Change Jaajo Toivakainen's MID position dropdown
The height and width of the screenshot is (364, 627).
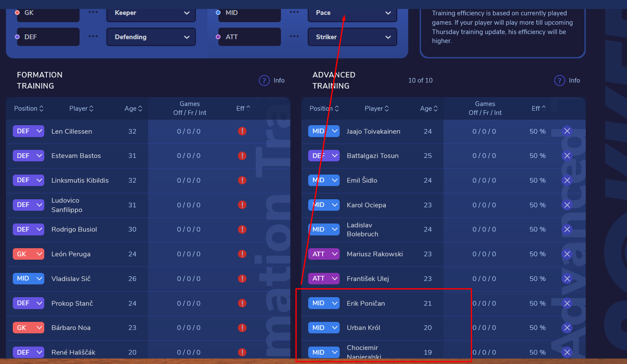(x=324, y=131)
